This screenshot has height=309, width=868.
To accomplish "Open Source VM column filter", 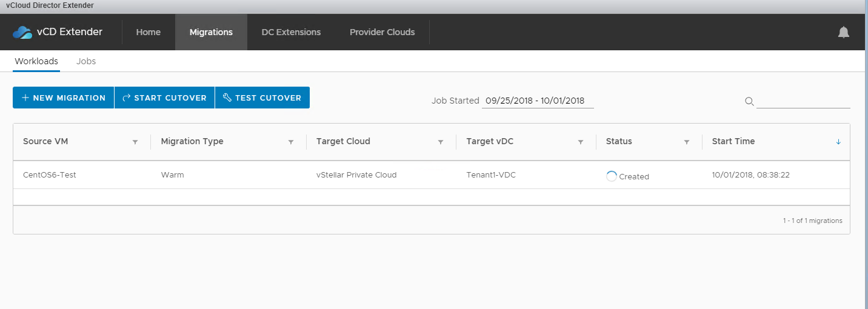I will 135,142.
